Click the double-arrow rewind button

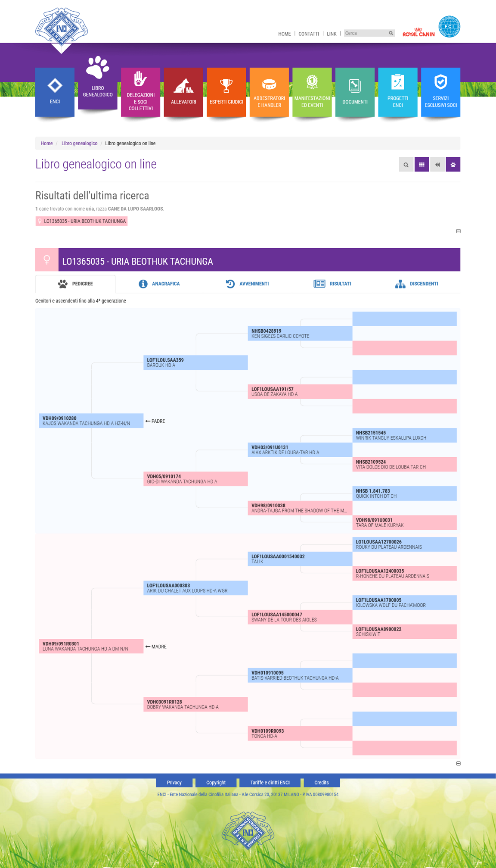[437, 165]
